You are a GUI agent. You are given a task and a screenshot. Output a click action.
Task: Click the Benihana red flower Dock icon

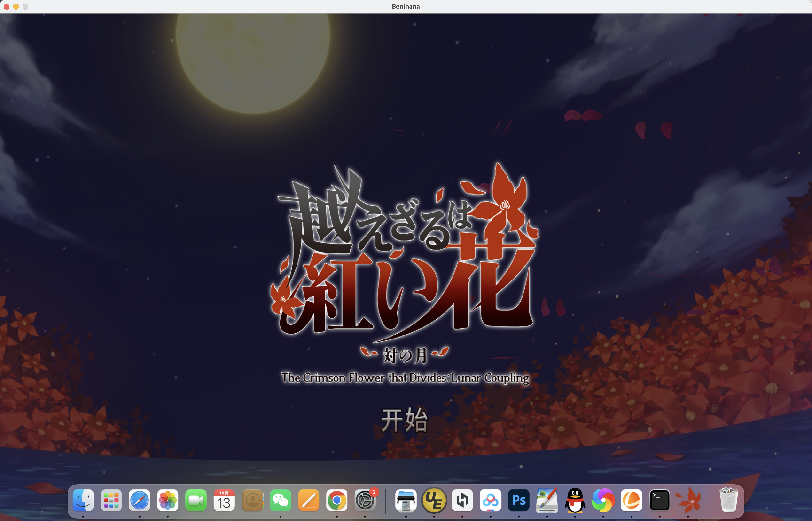[688, 500]
